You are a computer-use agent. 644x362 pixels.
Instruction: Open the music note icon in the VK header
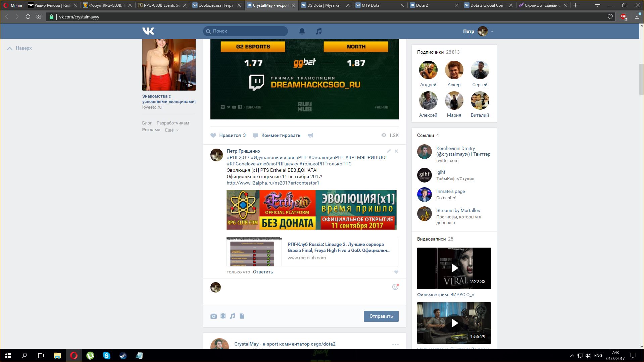pos(319,31)
